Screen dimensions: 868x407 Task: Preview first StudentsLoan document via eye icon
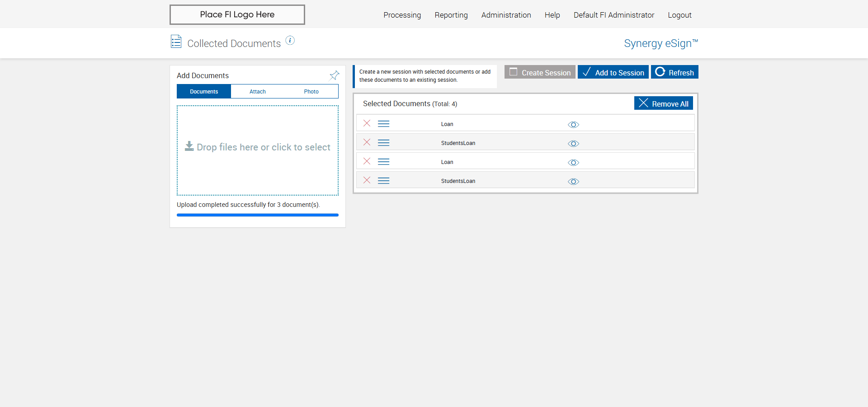(x=573, y=144)
